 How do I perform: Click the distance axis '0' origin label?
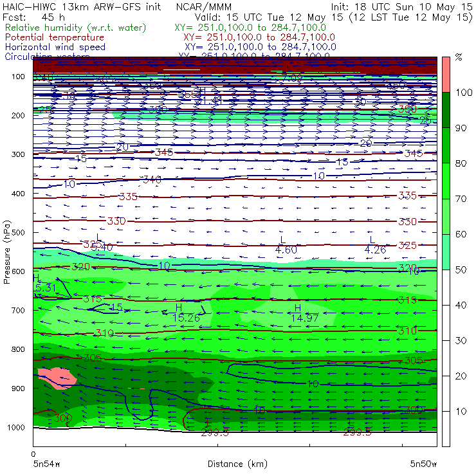click(x=33, y=454)
